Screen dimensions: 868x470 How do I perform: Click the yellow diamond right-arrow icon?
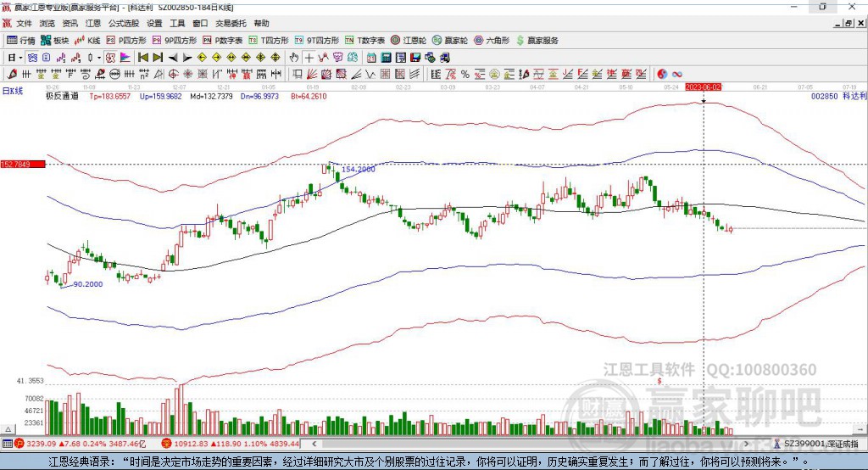[216, 58]
